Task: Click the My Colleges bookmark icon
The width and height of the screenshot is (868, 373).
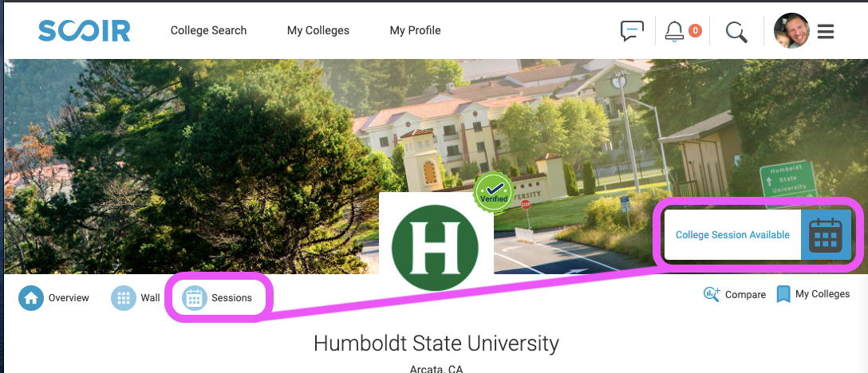Action: coord(783,294)
